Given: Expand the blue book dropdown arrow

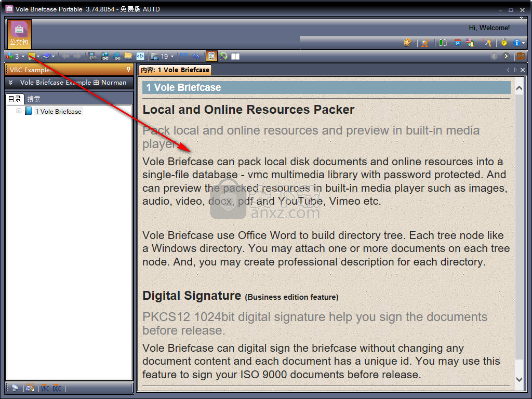Looking at the screenshot, I should pyautogui.click(x=54, y=56).
